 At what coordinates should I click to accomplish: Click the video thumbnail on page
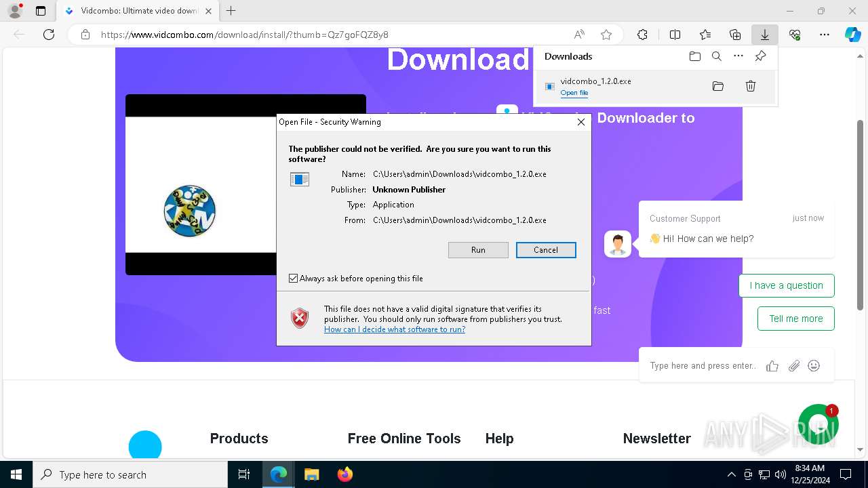point(201,184)
